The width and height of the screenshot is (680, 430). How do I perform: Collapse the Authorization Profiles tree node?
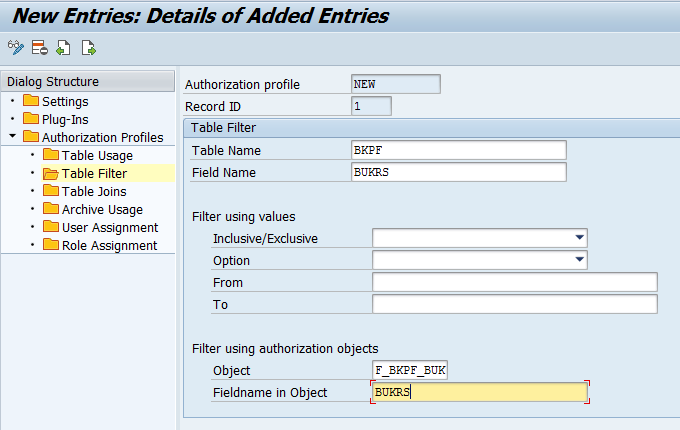13,137
